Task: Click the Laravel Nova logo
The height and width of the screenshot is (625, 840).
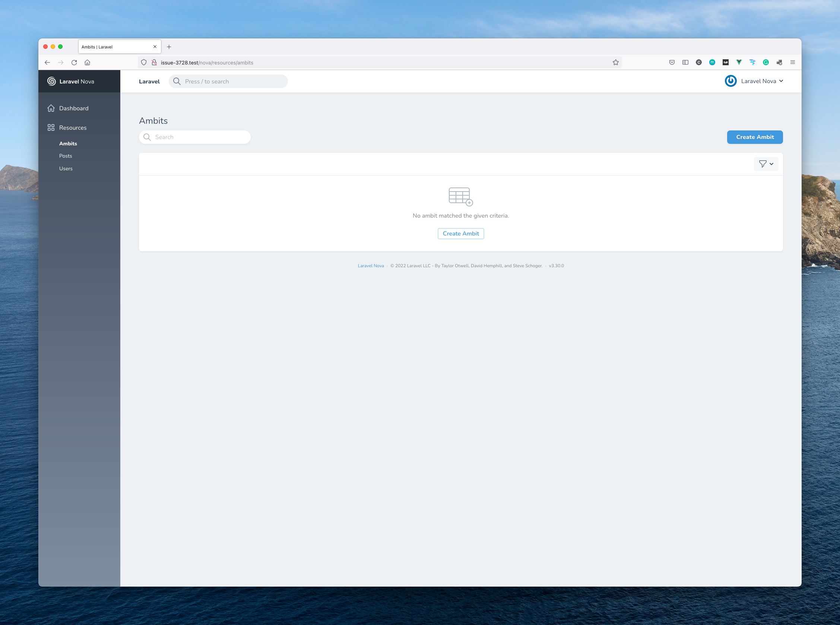Action: tap(71, 81)
